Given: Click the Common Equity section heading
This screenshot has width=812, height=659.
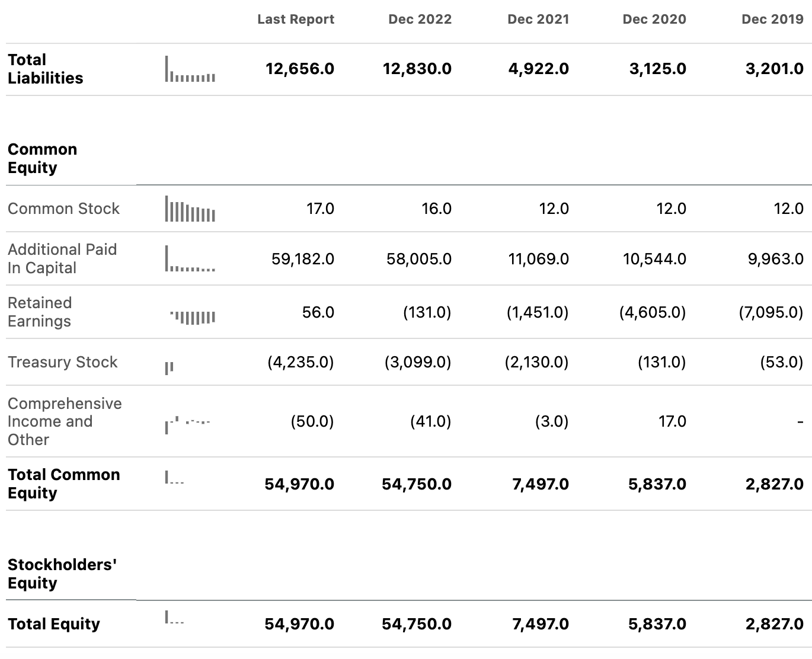Looking at the screenshot, I should pyautogui.click(x=43, y=158).
